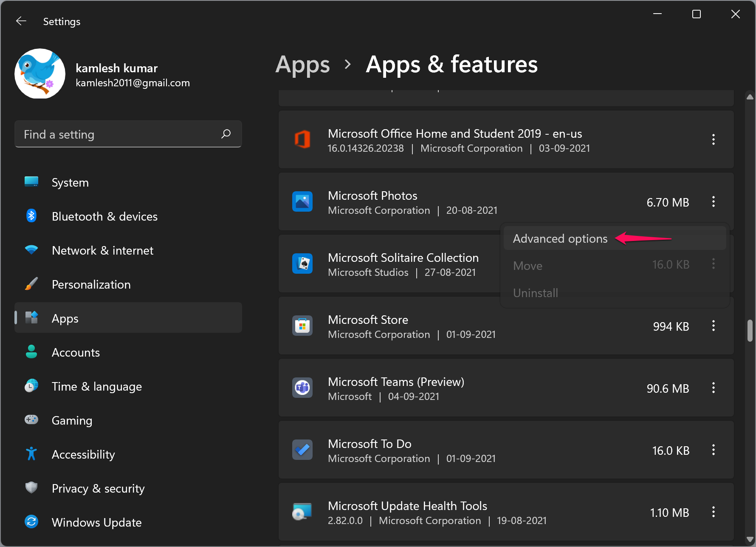Click Microsoft Office Home and Student name
The height and width of the screenshot is (547, 756).
(x=455, y=133)
